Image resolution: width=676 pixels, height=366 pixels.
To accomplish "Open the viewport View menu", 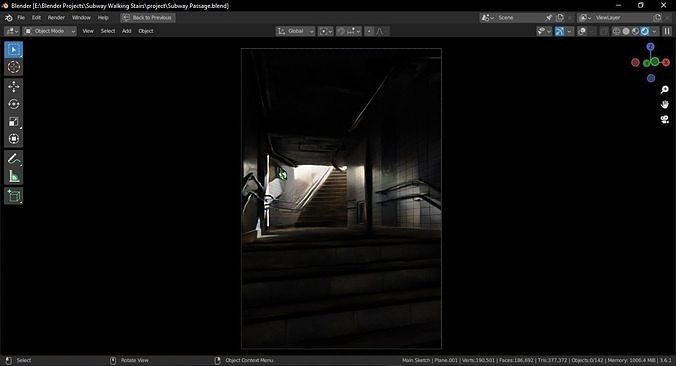I will (88, 31).
